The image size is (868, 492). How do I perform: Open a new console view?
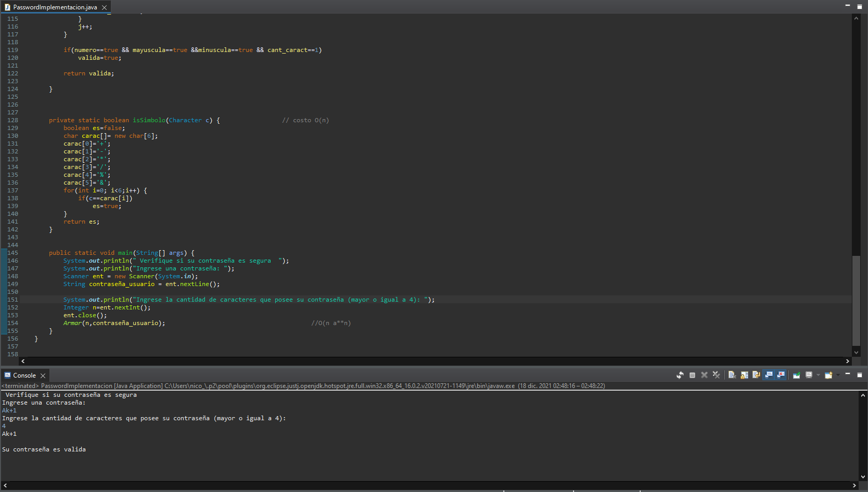click(x=828, y=375)
